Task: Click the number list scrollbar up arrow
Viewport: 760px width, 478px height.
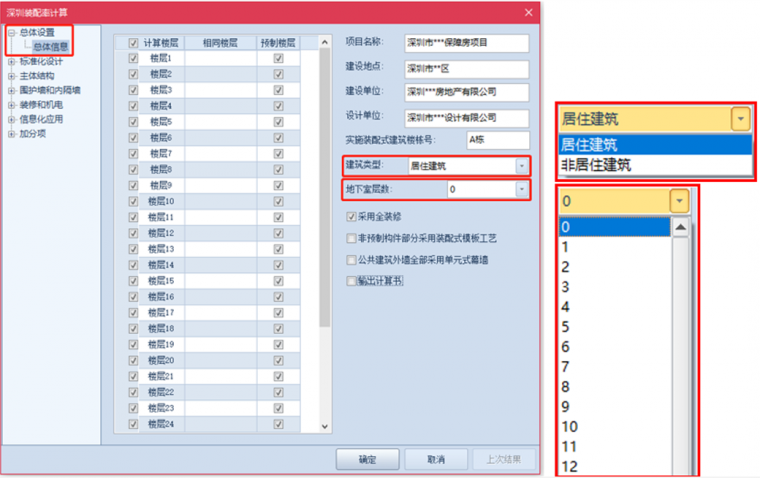Action: click(x=680, y=227)
